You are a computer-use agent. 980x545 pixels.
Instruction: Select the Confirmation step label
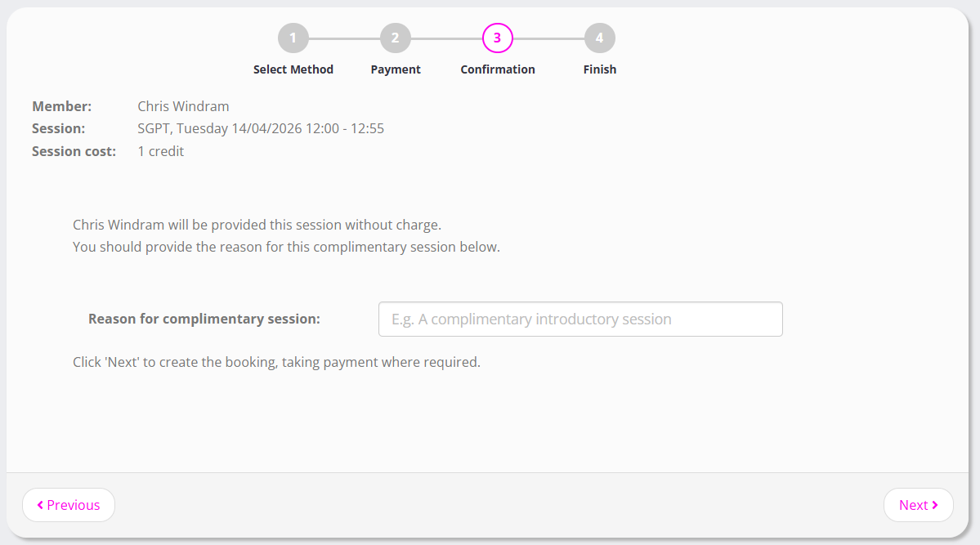point(497,69)
